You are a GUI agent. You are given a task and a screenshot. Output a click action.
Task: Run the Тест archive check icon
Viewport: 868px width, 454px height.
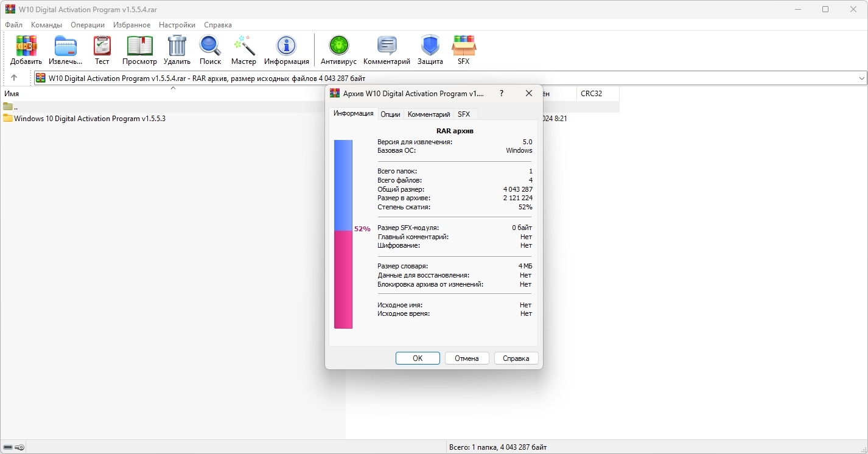102,46
